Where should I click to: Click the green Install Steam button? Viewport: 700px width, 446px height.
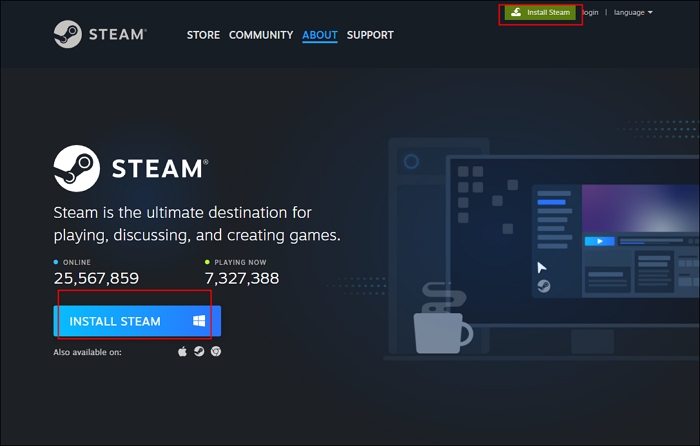[x=540, y=13]
